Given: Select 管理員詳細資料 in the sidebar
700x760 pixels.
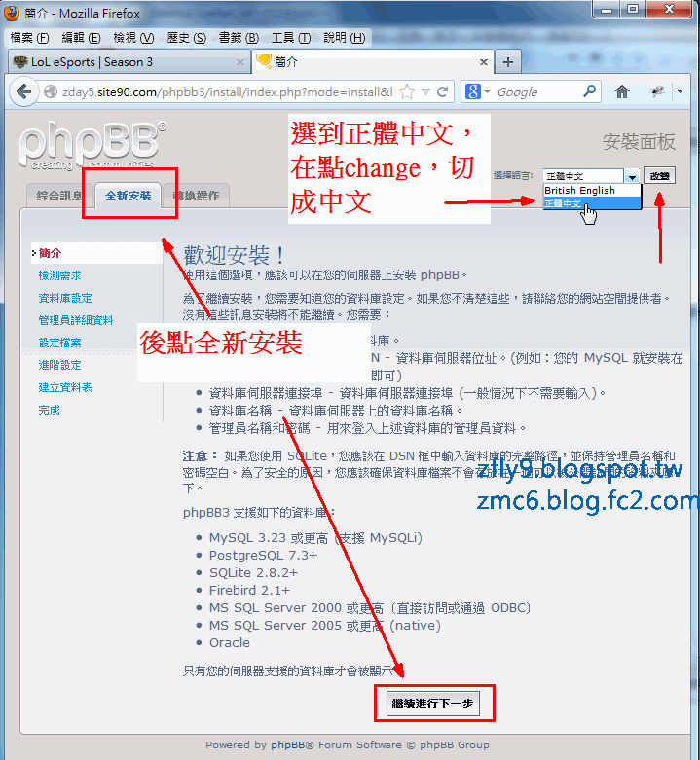Looking at the screenshot, I should pyautogui.click(x=76, y=320).
